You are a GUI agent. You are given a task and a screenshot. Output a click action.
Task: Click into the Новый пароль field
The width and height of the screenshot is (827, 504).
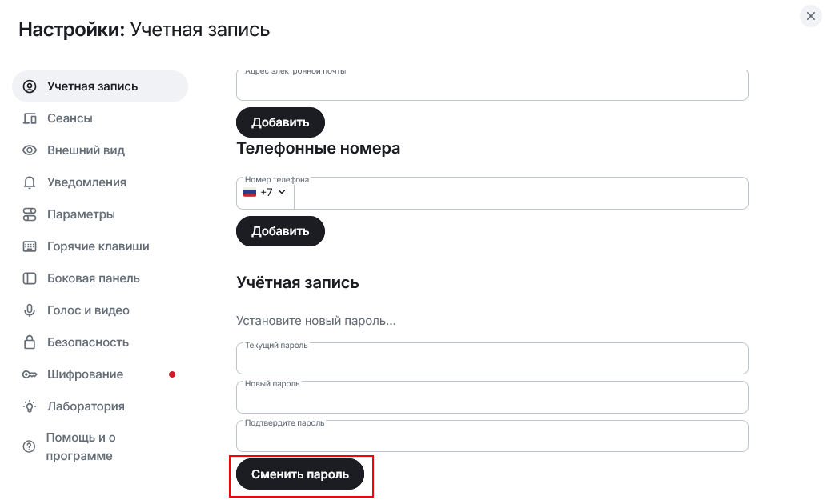click(492, 398)
